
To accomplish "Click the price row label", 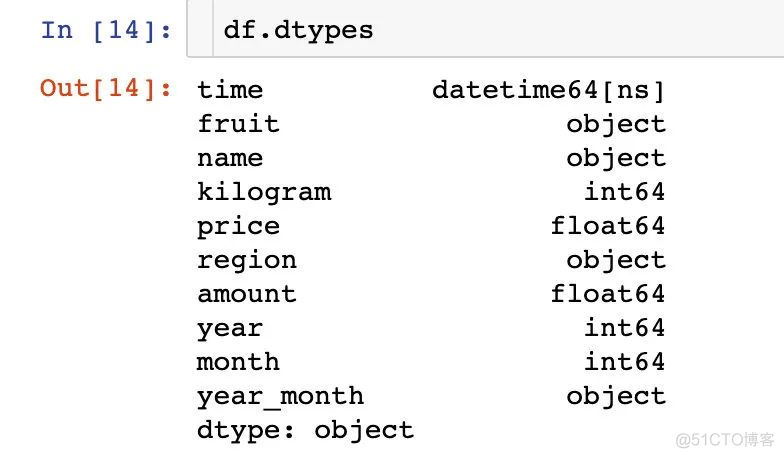I will tap(238, 227).
